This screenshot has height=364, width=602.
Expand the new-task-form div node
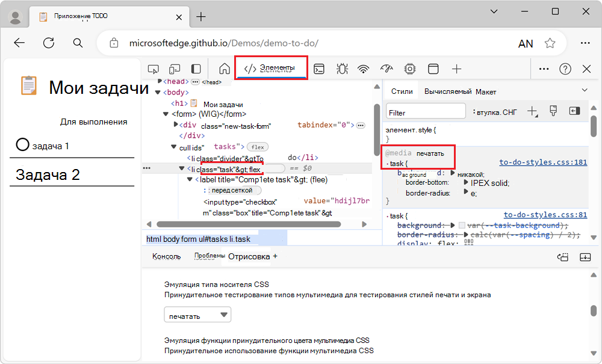pyautogui.click(x=176, y=125)
